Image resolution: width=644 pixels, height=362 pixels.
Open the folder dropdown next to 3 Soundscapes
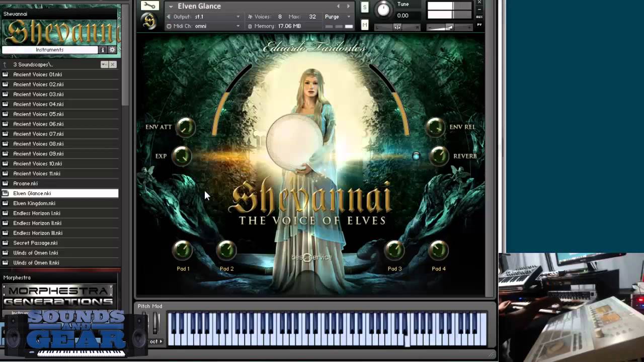click(x=104, y=64)
